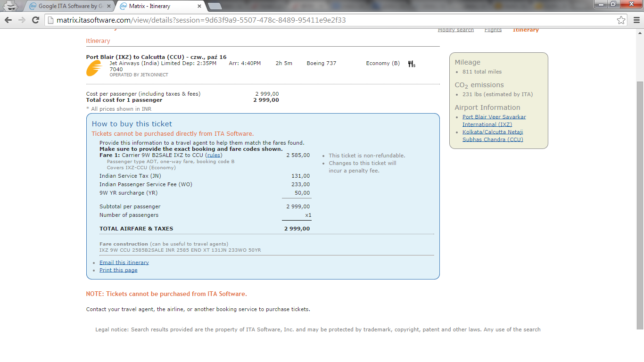Click the TOTAL AIRFARE & TAXES label
The height and width of the screenshot is (362, 644).
136,229
